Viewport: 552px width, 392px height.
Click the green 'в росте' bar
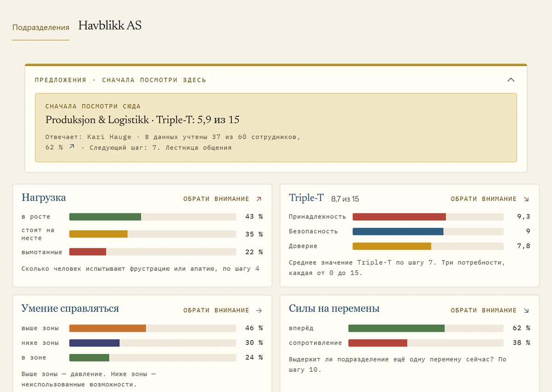[105, 217]
